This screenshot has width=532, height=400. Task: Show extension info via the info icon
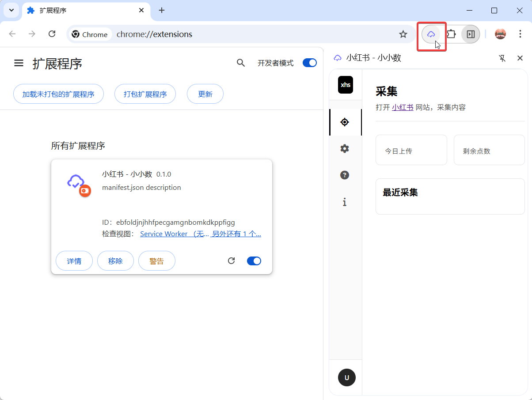pyautogui.click(x=345, y=202)
